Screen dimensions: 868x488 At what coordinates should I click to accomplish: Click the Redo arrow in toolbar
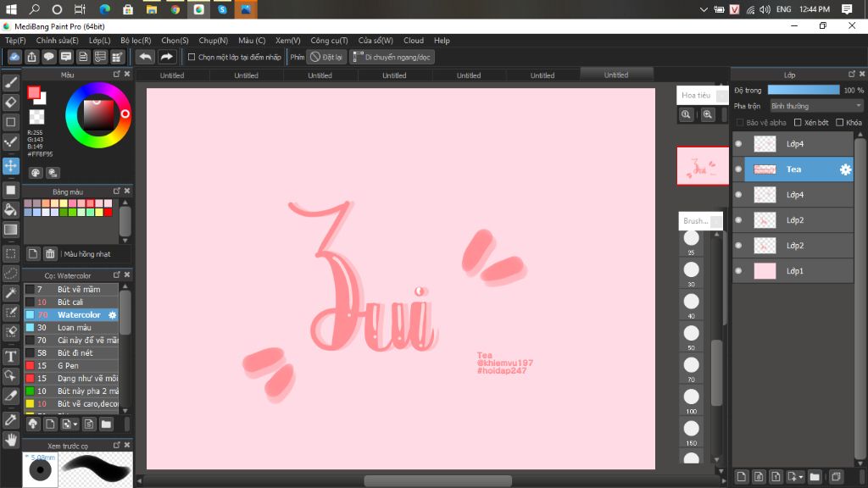click(166, 57)
